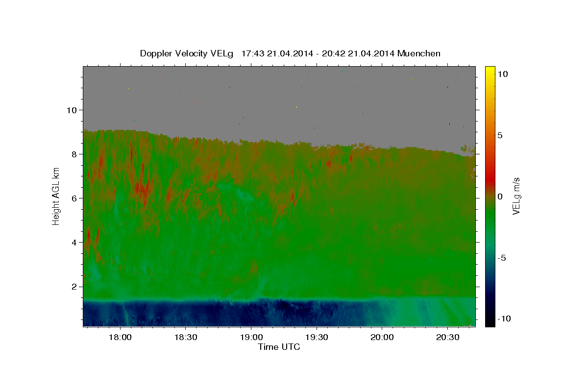
Task: Click the 'Height AGL km' axis label
Action: pyautogui.click(x=56, y=196)
